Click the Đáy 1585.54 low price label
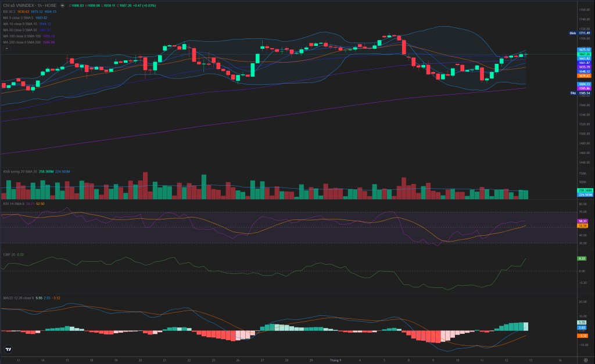 pos(580,93)
